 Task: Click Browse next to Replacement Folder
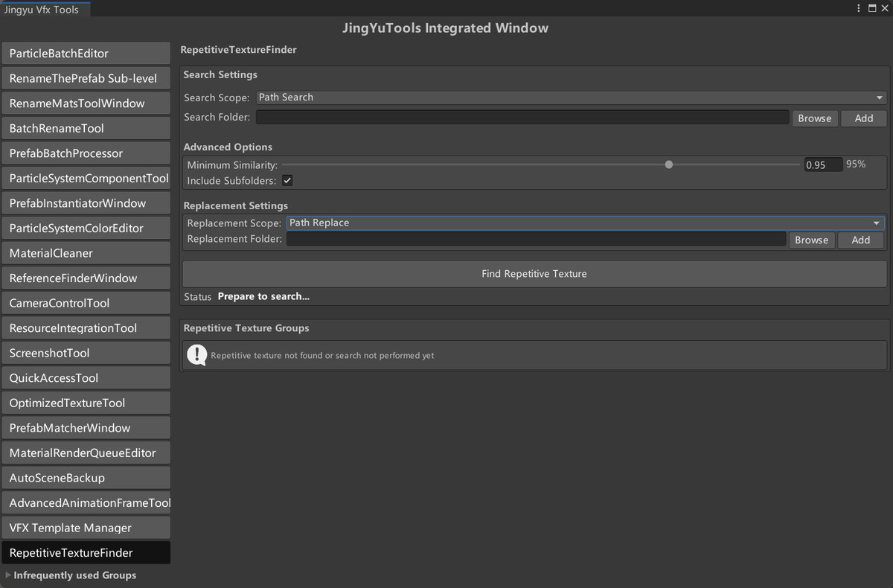tap(811, 240)
